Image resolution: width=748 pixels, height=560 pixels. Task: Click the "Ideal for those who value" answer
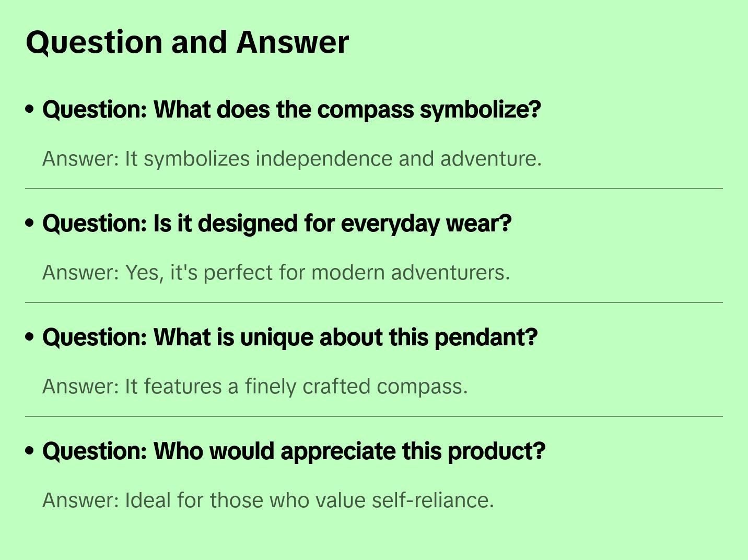point(268,500)
